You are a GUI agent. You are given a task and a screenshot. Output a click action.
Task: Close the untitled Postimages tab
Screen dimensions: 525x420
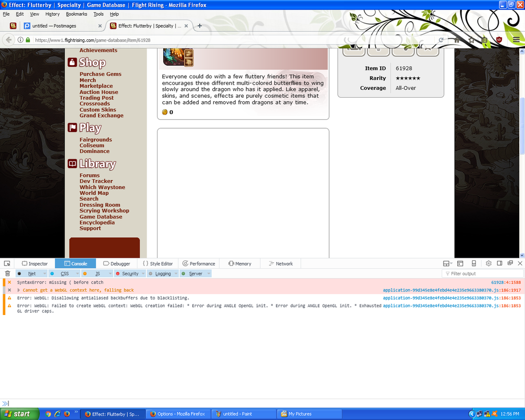pyautogui.click(x=100, y=26)
